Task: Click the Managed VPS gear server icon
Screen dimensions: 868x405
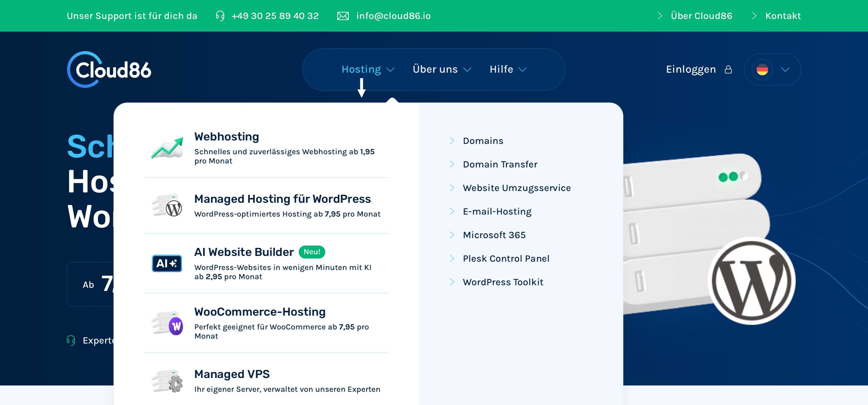Action: pos(167,381)
